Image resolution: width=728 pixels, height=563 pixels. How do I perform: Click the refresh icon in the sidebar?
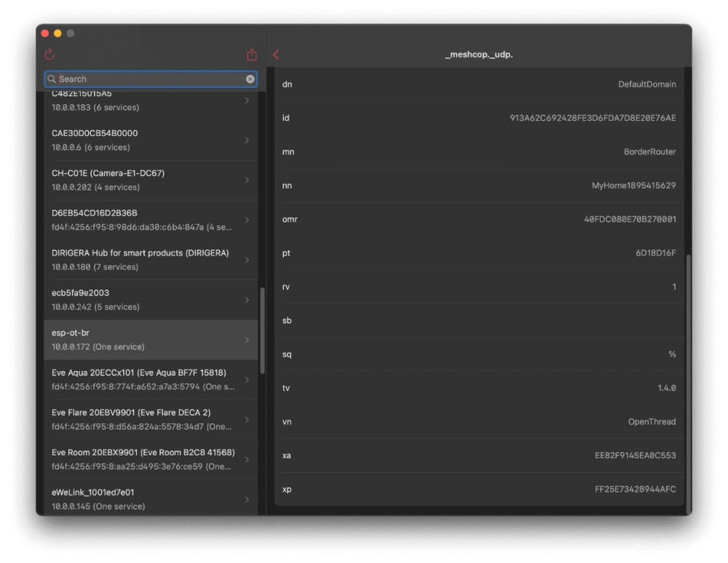click(50, 55)
